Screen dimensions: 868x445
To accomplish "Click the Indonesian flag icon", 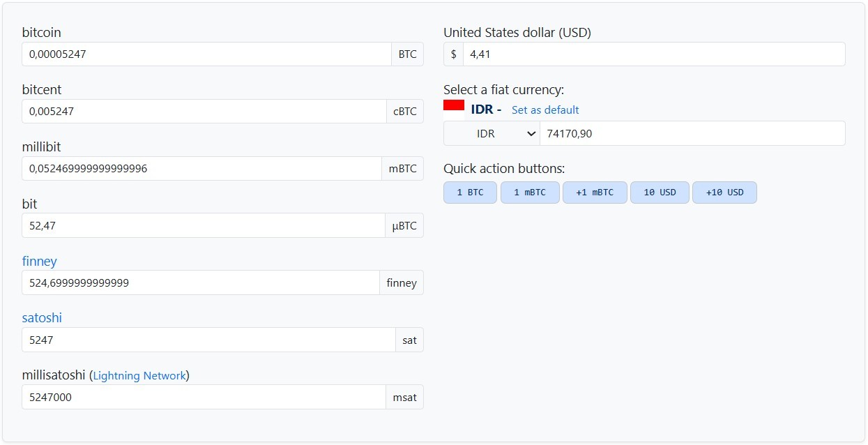I will pyautogui.click(x=454, y=105).
